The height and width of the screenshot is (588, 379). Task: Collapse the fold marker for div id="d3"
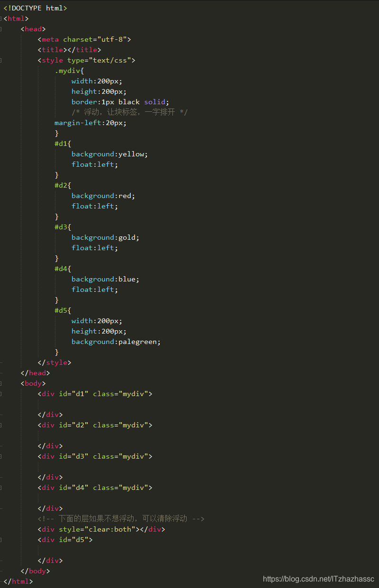coord(1,456)
